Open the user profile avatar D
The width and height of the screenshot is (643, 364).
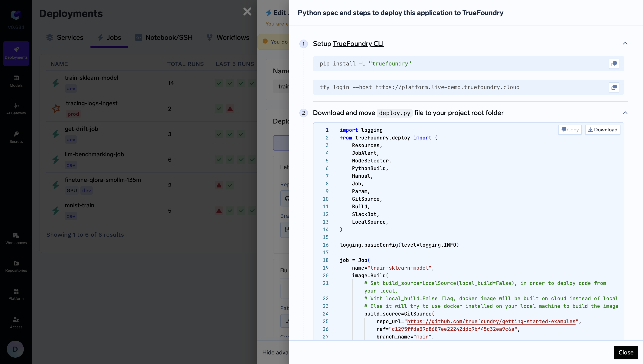15,349
